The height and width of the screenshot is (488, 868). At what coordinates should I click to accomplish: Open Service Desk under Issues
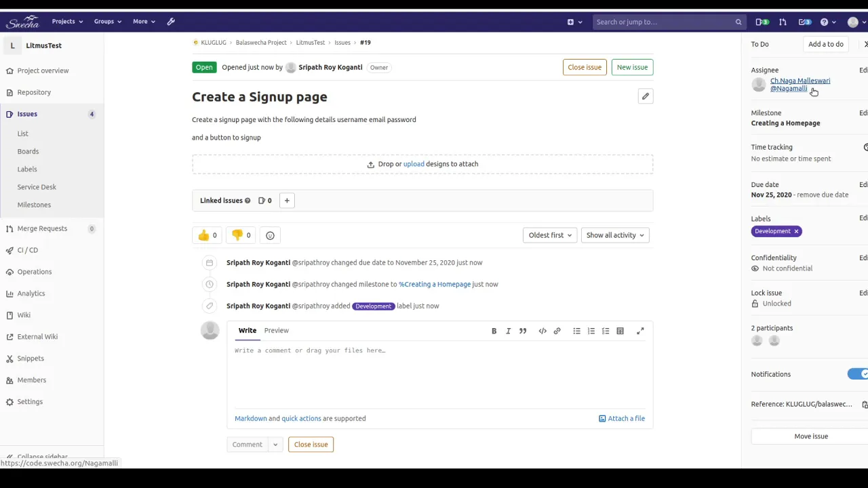[37, 187]
